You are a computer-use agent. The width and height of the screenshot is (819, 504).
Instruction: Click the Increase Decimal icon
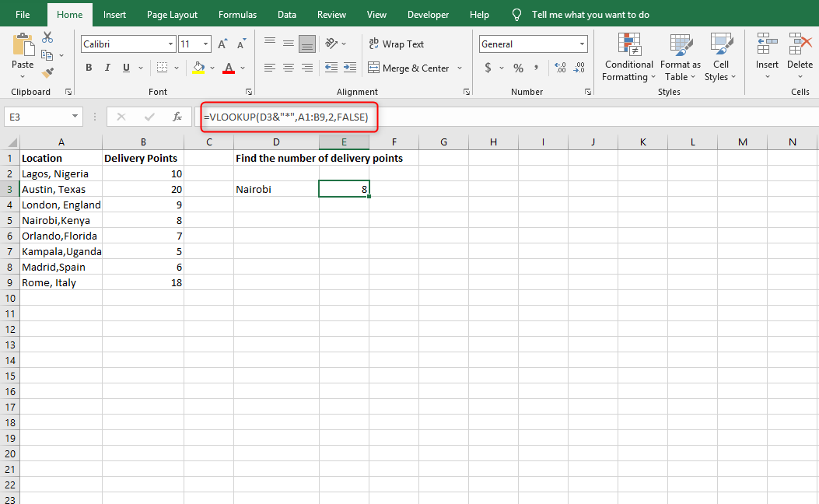(559, 68)
